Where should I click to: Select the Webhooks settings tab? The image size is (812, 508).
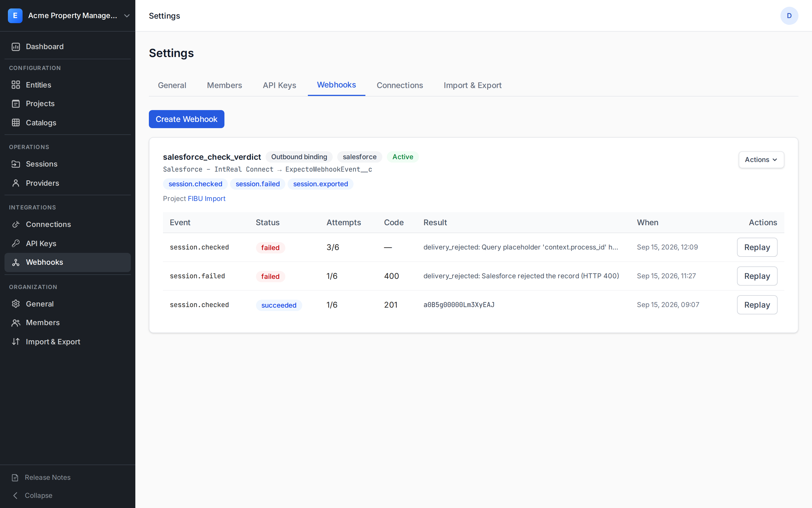tap(336, 85)
